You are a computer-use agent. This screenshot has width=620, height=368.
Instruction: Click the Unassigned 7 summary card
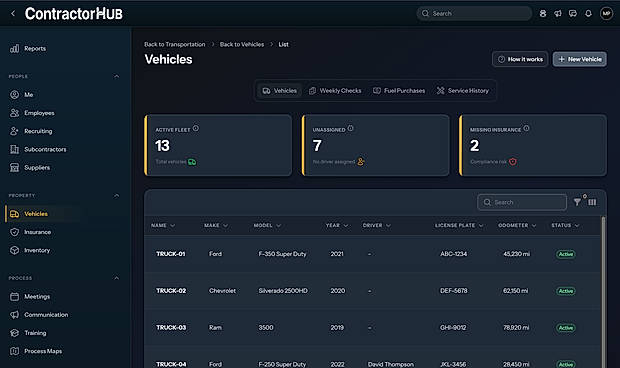click(x=376, y=145)
